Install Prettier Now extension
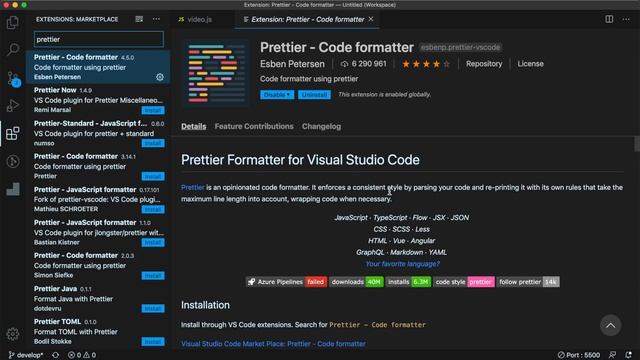 tap(153, 110)
